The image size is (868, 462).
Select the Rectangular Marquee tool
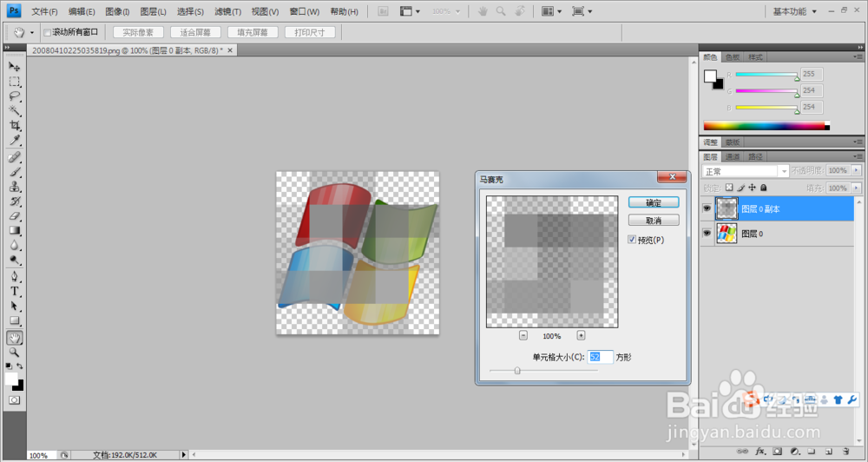15,82
